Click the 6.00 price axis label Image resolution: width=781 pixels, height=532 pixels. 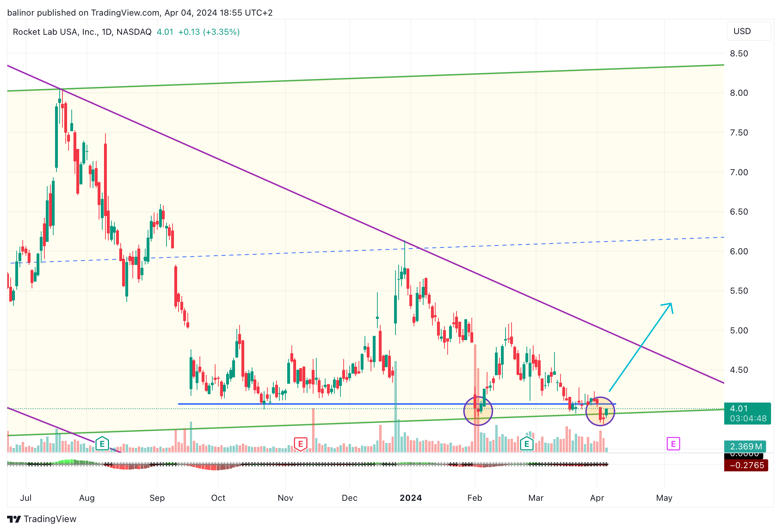[739, 251]
